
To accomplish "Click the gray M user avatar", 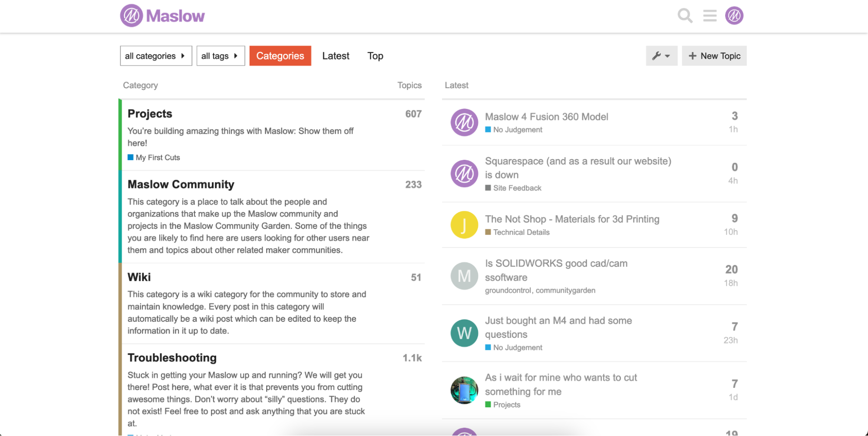I will click(x=464, y=276).
